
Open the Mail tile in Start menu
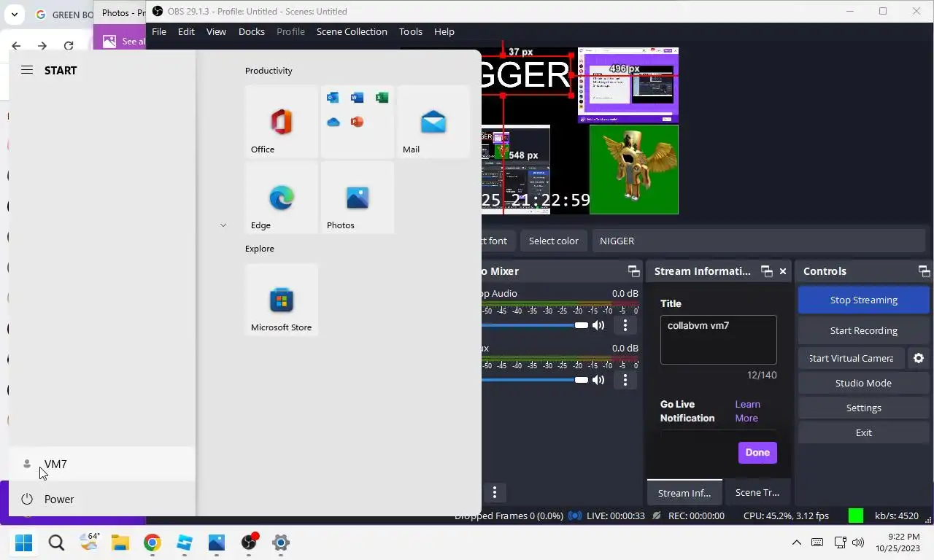click(x=433, y=121)
